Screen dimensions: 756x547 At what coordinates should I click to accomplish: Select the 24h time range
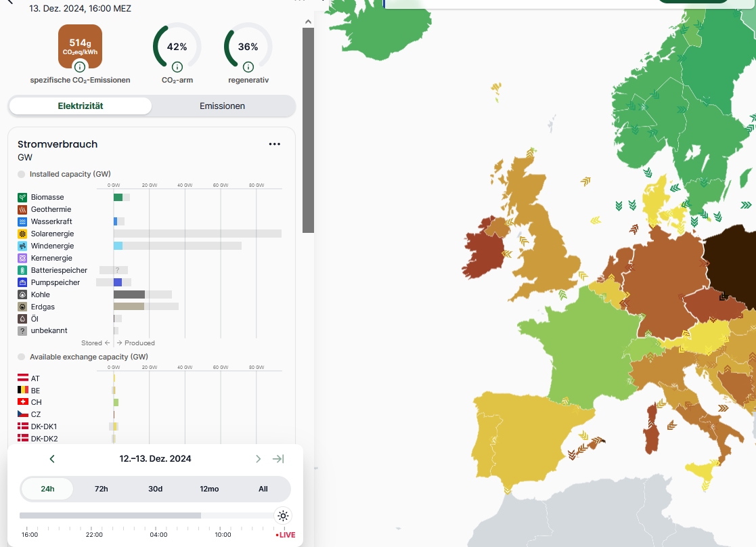tap(47, 489)
